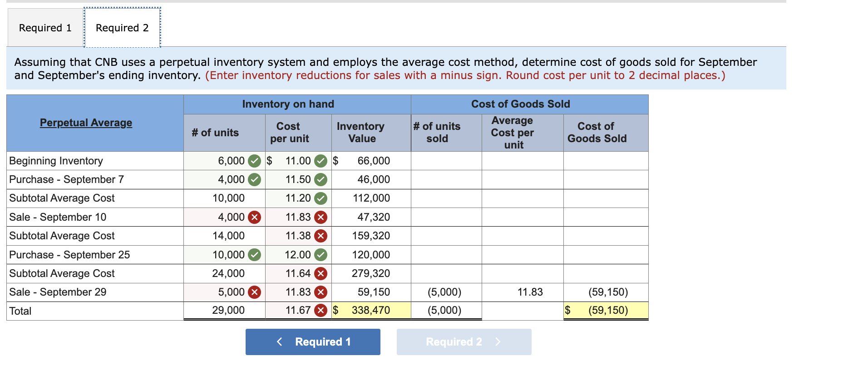The width and height of the screenshot is (868, 366).
Task: Click red X beside Sale September 10 11.83 cost
Action: coord(321,217)
